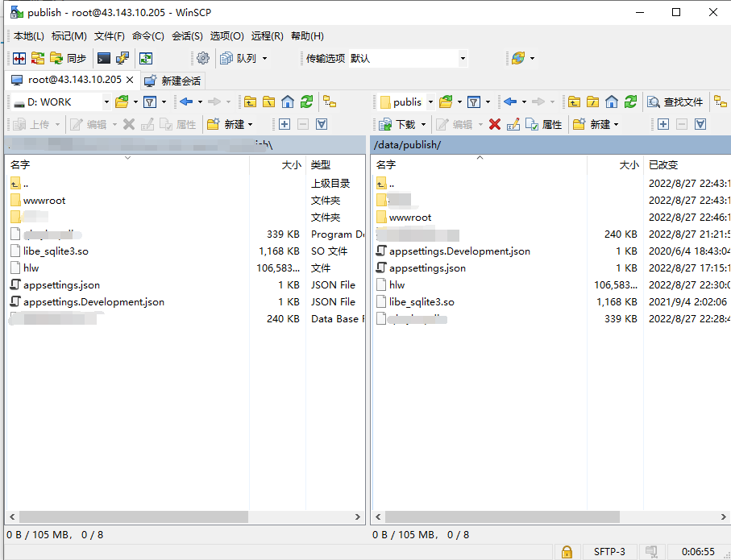Open remote root directory
Viewport: 731px width, 560px height.
pos(592,102)
